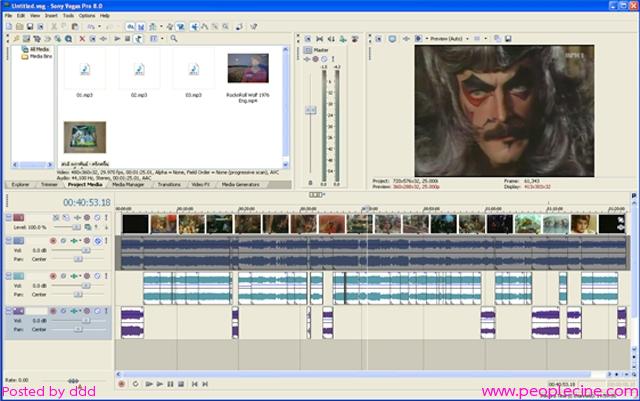
Task: Select the Zoom Edit tool magnifier
Action: (225, 27)
